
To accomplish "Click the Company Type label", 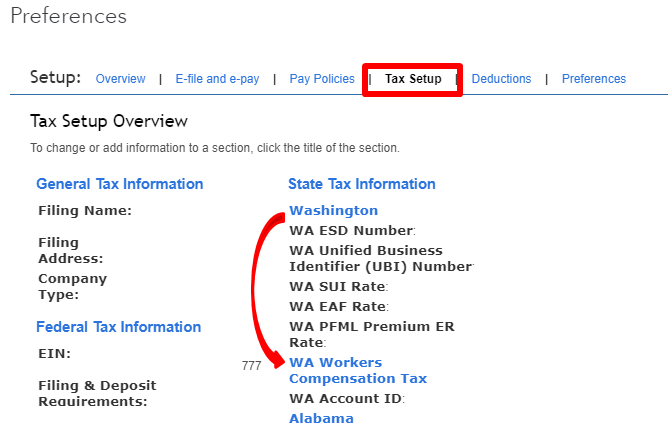I will pos(72,286).
